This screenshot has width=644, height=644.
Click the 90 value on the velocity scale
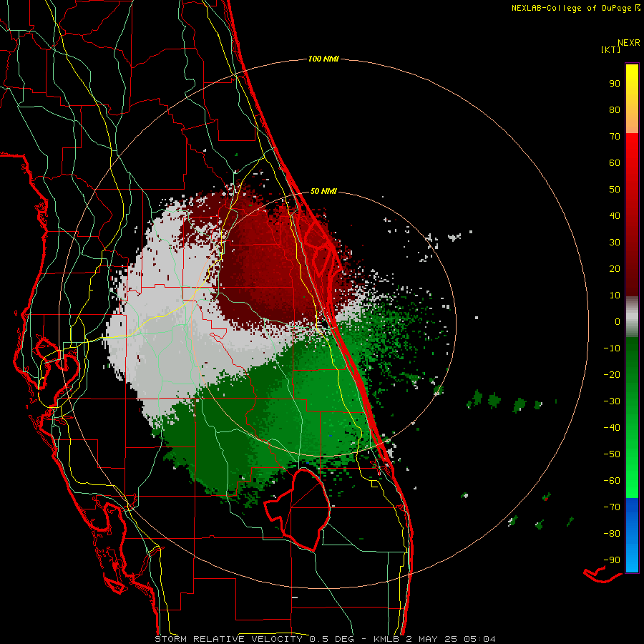tap(615, 84)
